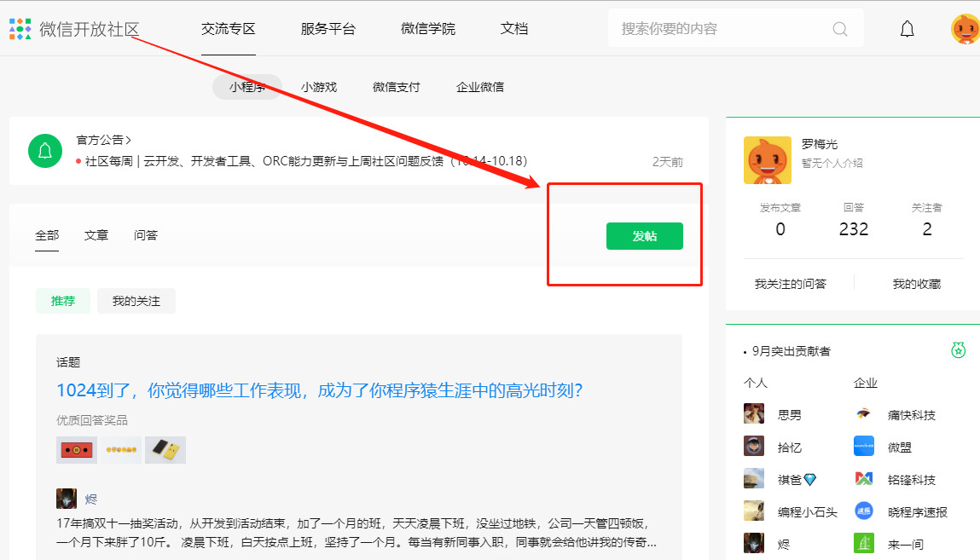Select the 微信支付 category
This screenshot has height=560, width=980.
click(397, 87)
